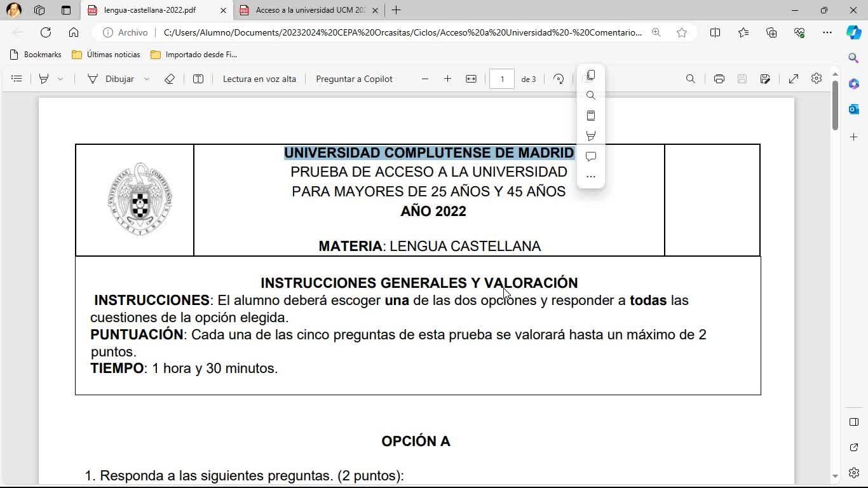The width and height of the screenshot is (868, 488).
Task: Open the Bookmarks item in favorites bar
Action: coord(36,55)
